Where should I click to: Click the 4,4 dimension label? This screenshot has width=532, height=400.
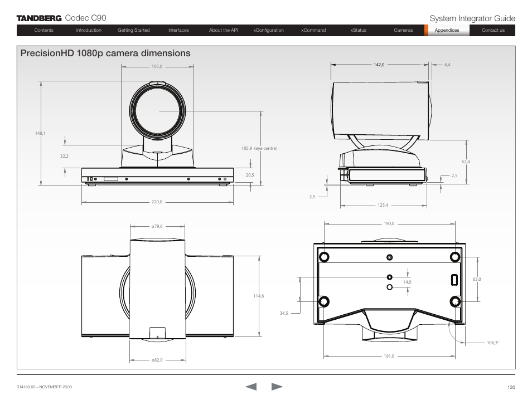(447, 65)
